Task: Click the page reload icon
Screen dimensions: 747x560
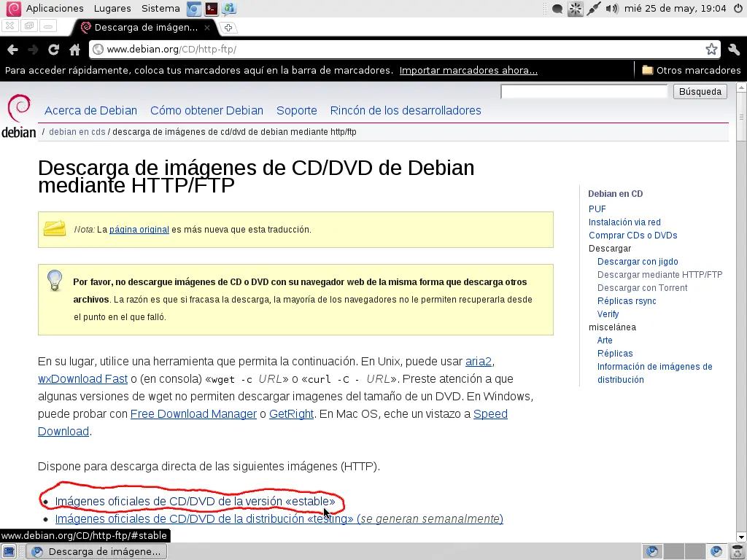Action: click(53, 49)
